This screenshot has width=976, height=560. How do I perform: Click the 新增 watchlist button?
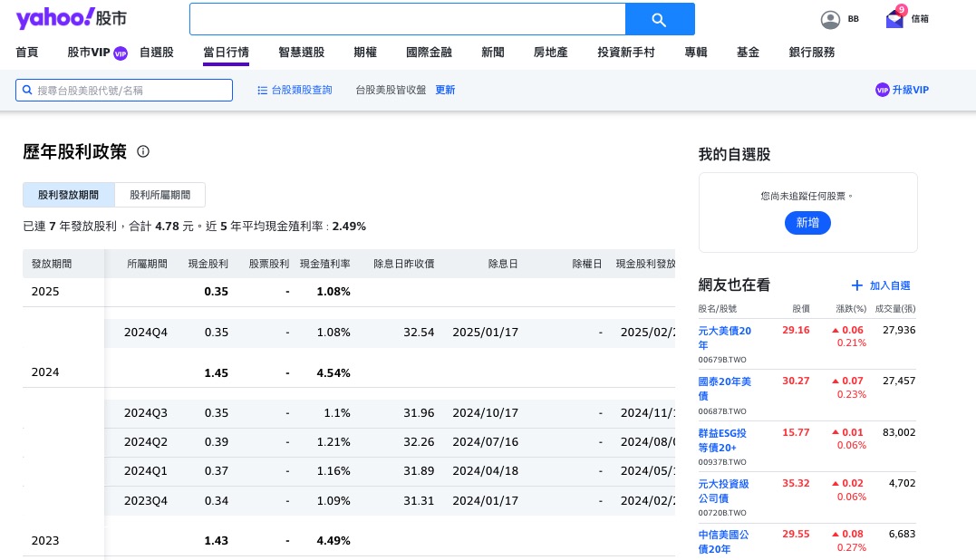point(807,222)
